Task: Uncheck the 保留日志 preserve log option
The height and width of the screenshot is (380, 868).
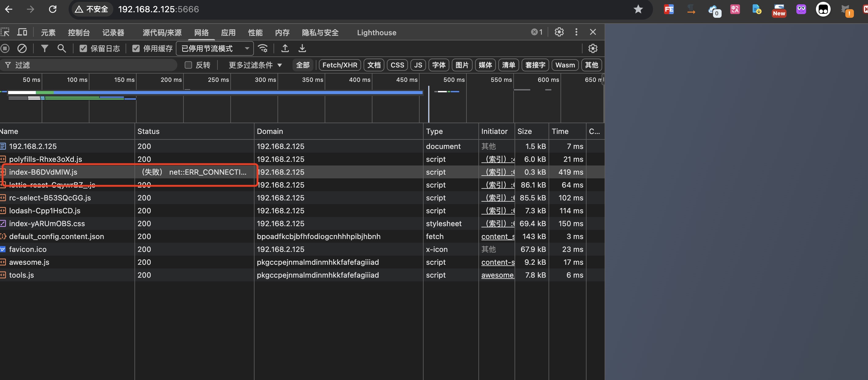Action: tap(83, 48)
